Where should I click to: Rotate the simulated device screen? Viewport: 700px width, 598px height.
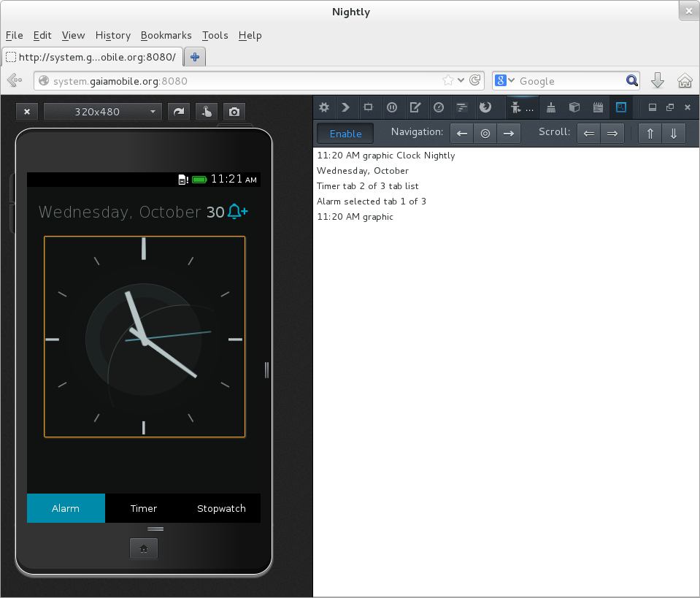(x=178, y=112)
